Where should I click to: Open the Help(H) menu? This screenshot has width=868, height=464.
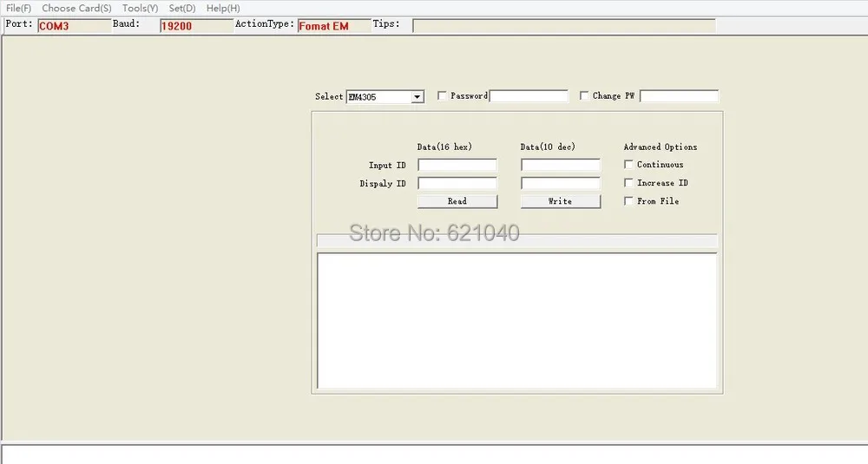tap(223, 9)
